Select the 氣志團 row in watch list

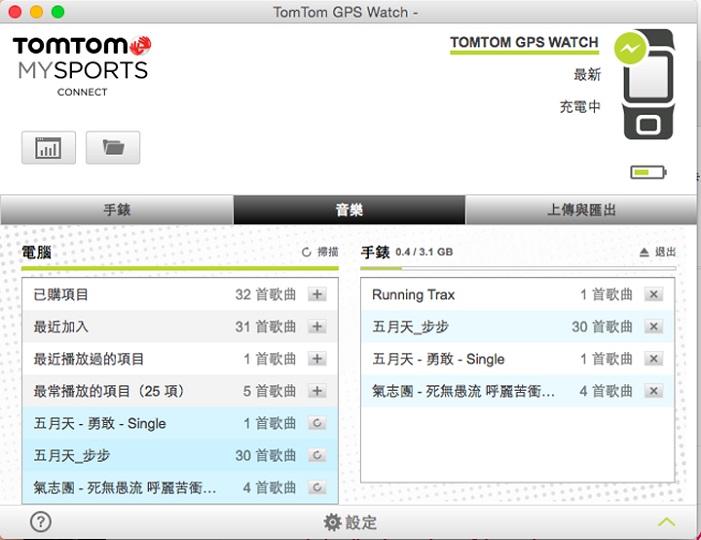(518, 391)
